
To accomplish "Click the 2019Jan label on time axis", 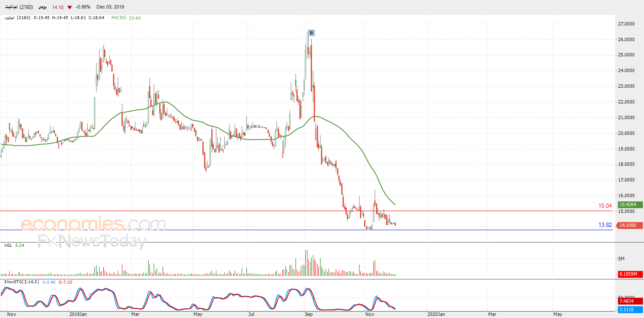I will 78,315.
